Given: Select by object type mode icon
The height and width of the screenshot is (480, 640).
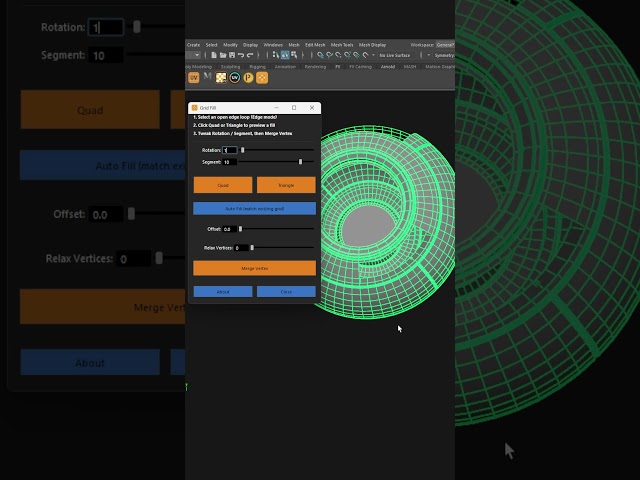Looking at the screenshot, I should click(x=285, y=55).
